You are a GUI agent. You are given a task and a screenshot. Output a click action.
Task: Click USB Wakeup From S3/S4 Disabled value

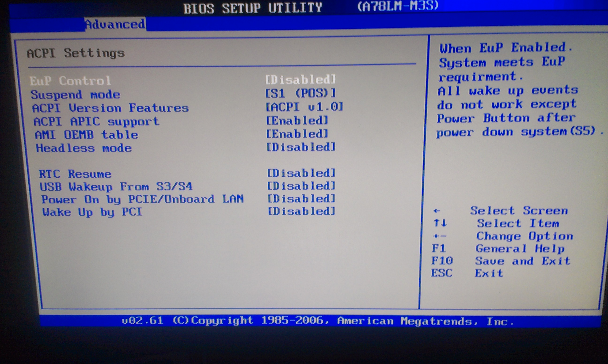point(301,186)
